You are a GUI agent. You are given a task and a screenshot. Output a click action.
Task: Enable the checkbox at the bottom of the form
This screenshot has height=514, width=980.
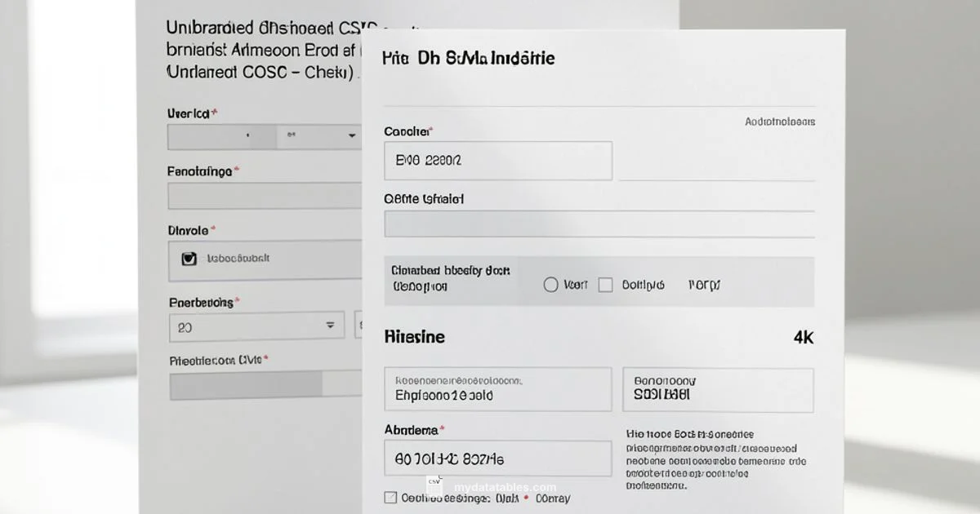(390, 497)
